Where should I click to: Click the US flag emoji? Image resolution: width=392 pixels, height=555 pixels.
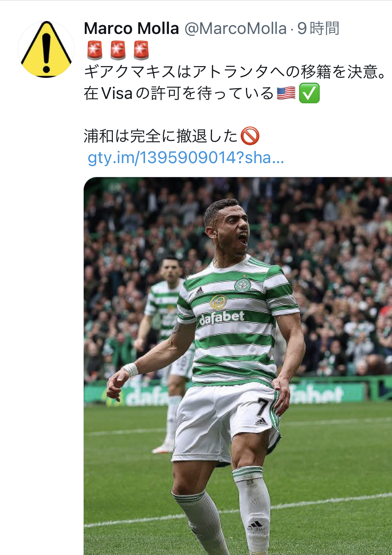(x=286, y=93)
